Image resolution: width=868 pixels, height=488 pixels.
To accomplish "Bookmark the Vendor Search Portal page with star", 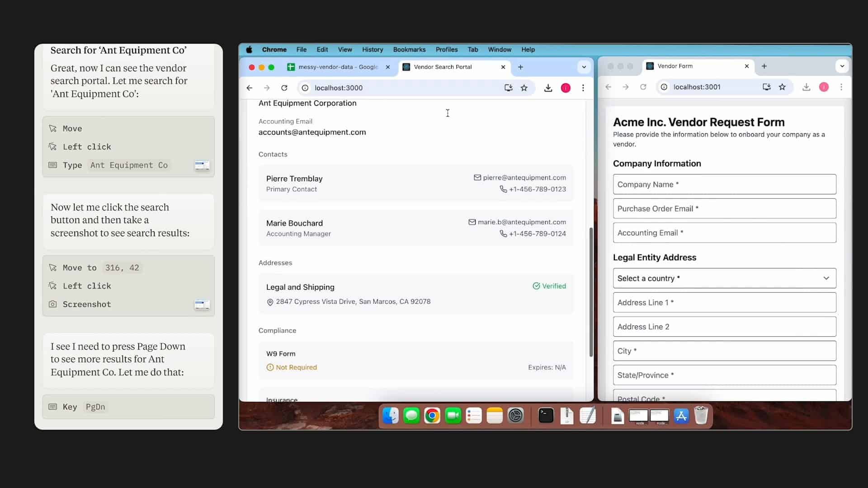I will 524,88.
